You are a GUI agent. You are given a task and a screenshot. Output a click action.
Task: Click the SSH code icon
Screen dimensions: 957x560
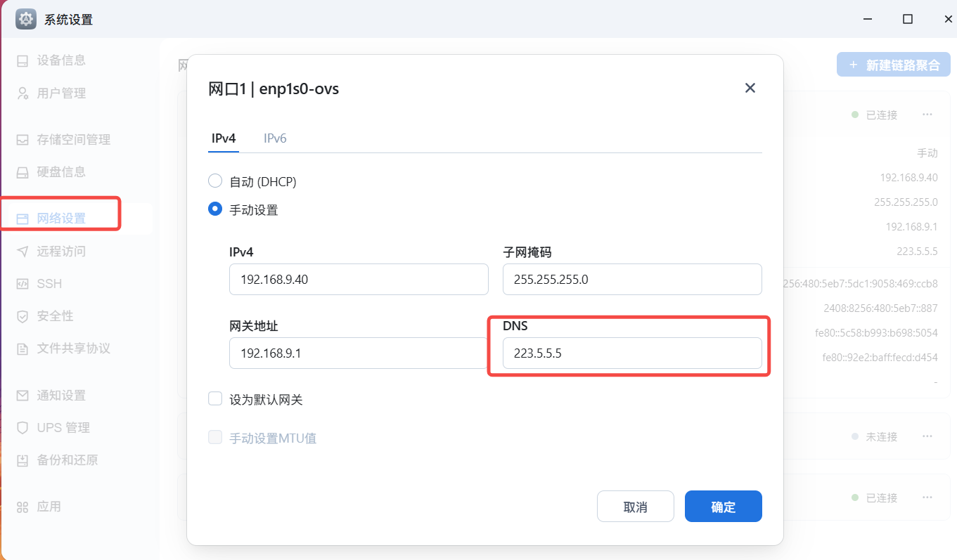pyautogui.click(x=23, y=284)
